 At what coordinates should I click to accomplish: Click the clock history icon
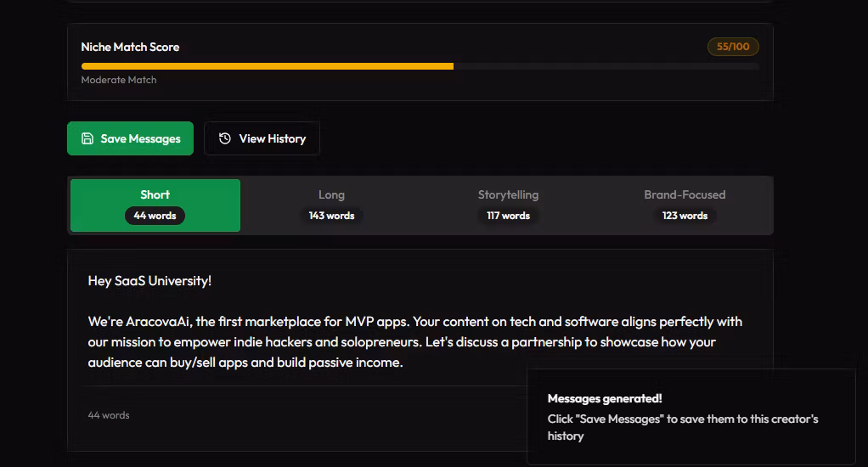[x=225, y=138]
